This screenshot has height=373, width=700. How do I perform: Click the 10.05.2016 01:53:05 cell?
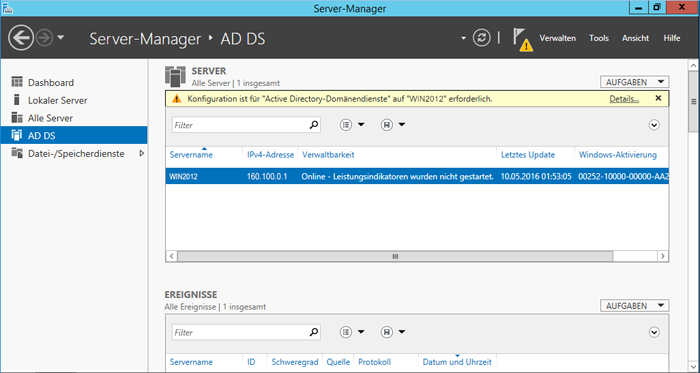pos(536,177)
